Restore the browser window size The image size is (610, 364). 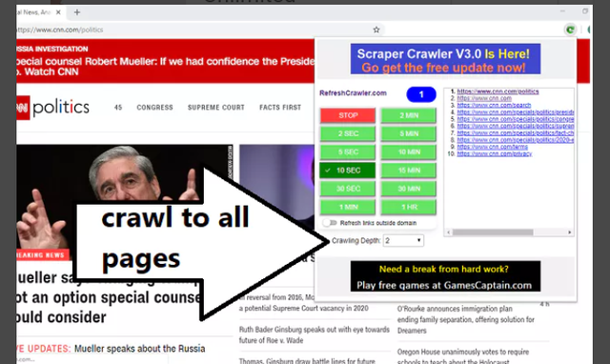(x=585, y=11)
